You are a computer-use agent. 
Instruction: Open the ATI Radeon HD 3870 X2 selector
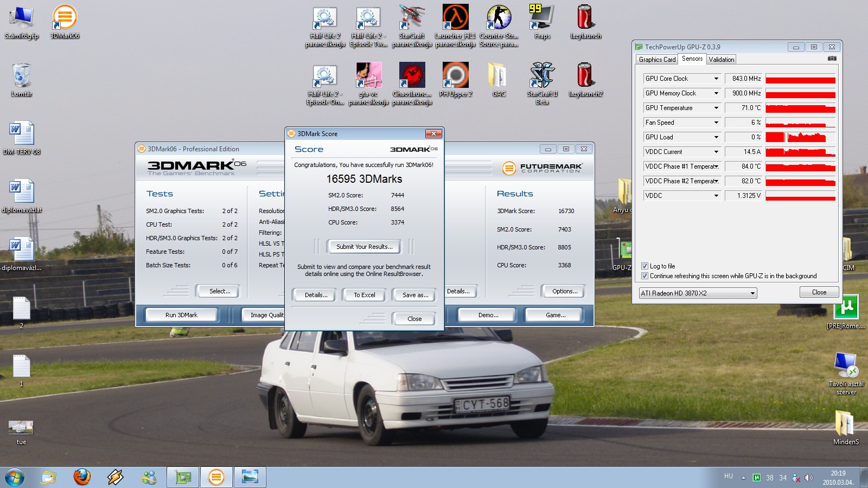coord(698,293)
